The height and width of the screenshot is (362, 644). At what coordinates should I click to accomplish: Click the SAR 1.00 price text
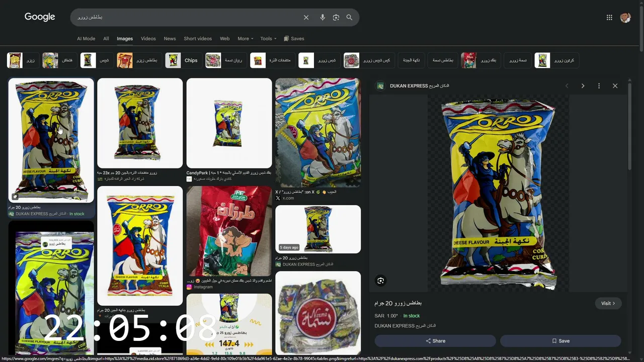click(x=386, y=316)
